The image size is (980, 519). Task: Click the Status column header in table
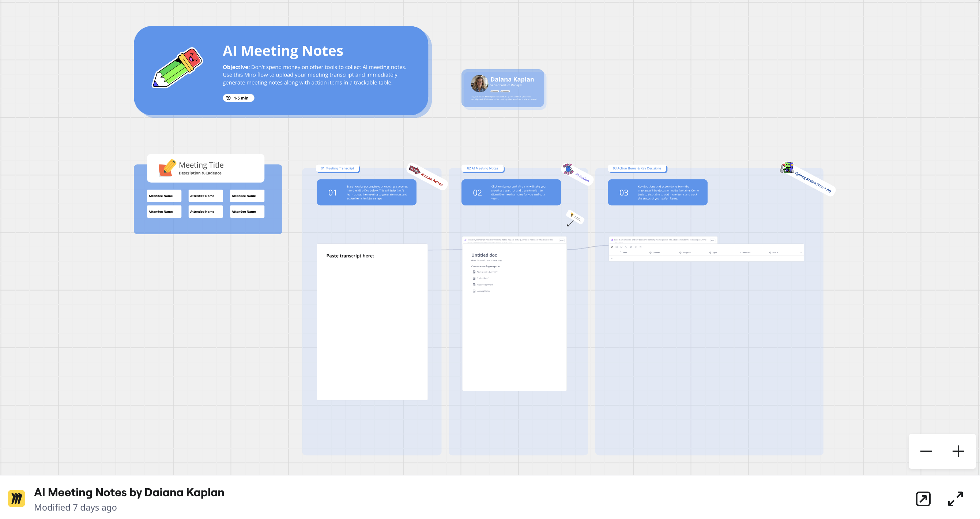click(x=774, y=253)
